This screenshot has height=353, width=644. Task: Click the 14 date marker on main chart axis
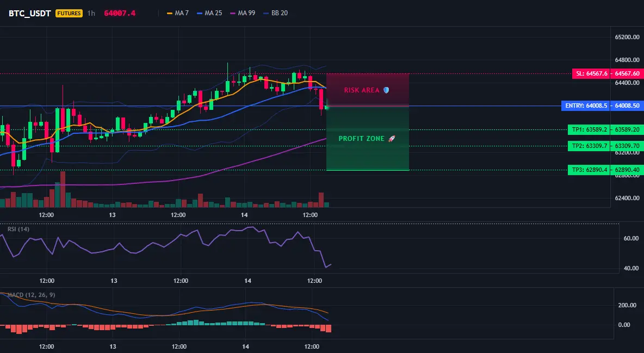(x=244, y=215)
